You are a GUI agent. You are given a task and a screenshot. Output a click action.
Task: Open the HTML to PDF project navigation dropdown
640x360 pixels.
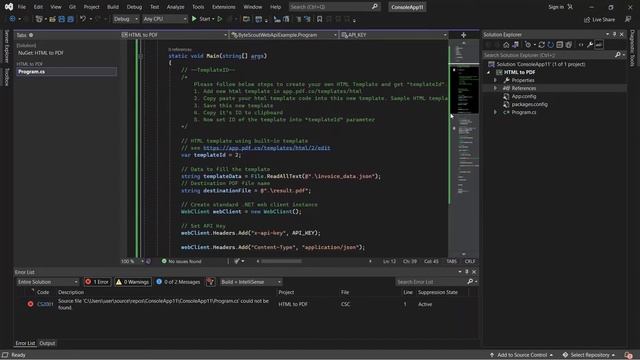click(x=174, y=35)
